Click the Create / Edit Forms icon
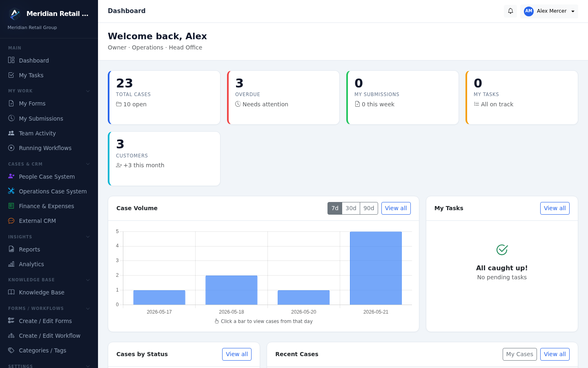Viewport: 588px width, 368px height. pos(11,321)
